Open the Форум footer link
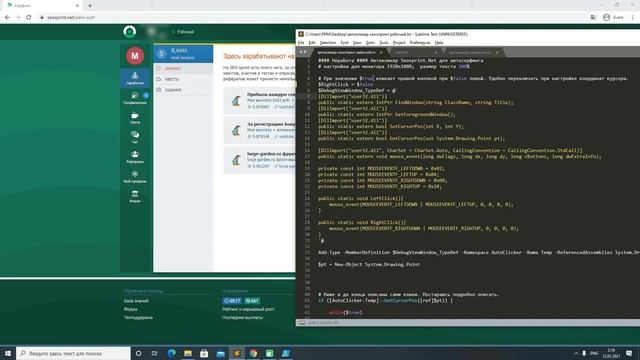 pyautogui.click(x=131, y=309)
